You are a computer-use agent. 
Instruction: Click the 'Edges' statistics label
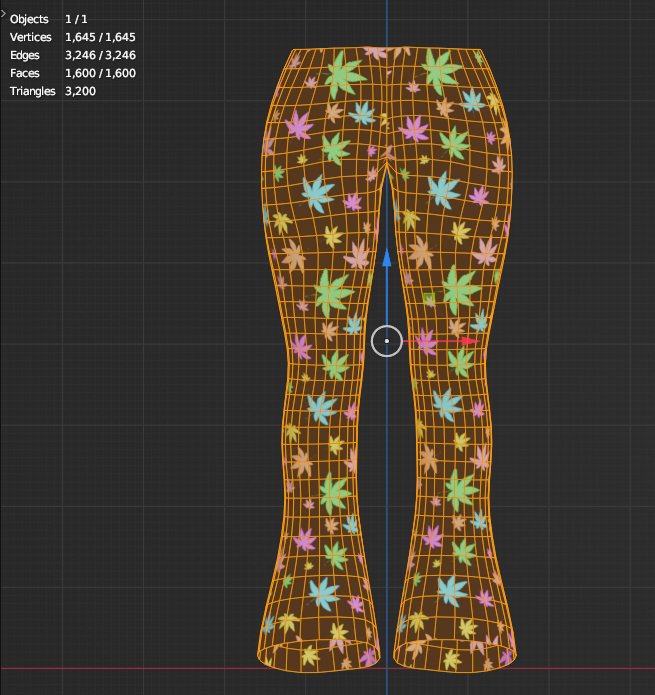tap(25, 55)
